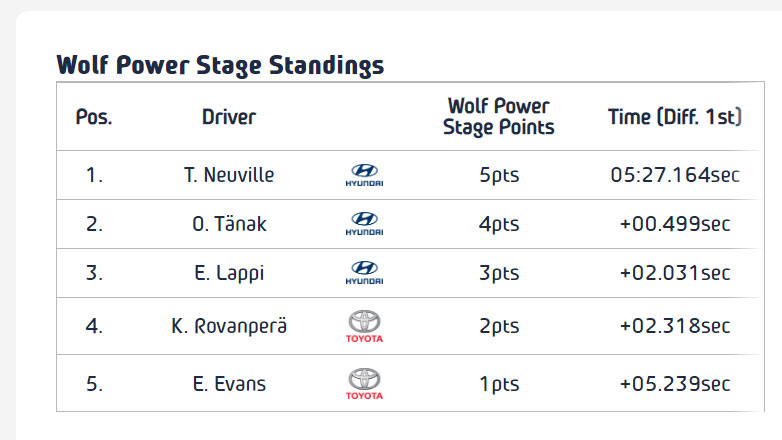Click Hyundai logo beside O. Tänak

click(363, 224)
